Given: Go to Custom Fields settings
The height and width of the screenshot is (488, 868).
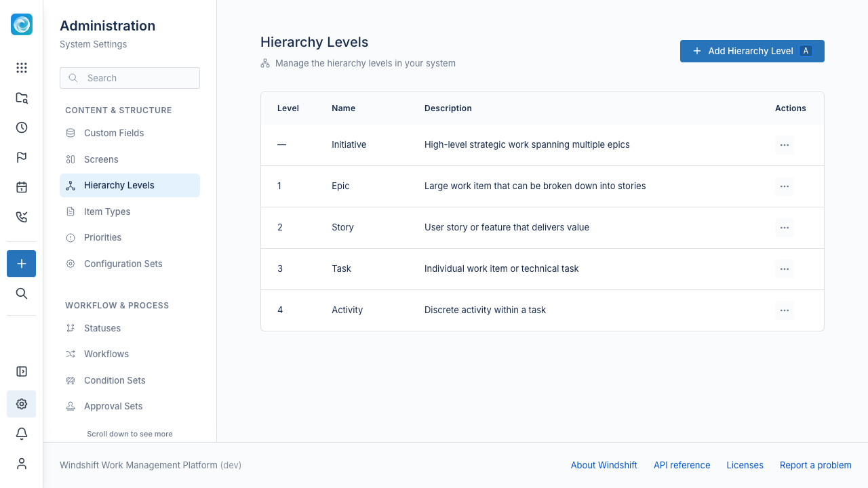Looking at the screenshot, I should 130,133.
